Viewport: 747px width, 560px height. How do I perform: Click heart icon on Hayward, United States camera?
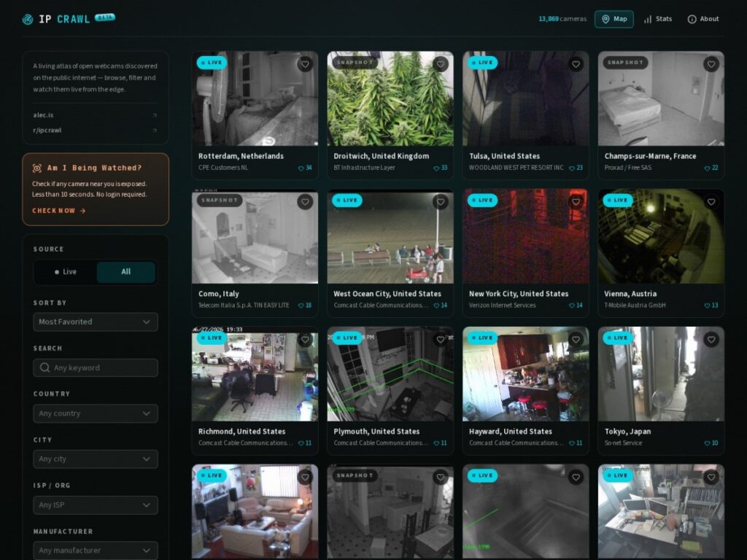pos(576,340)
